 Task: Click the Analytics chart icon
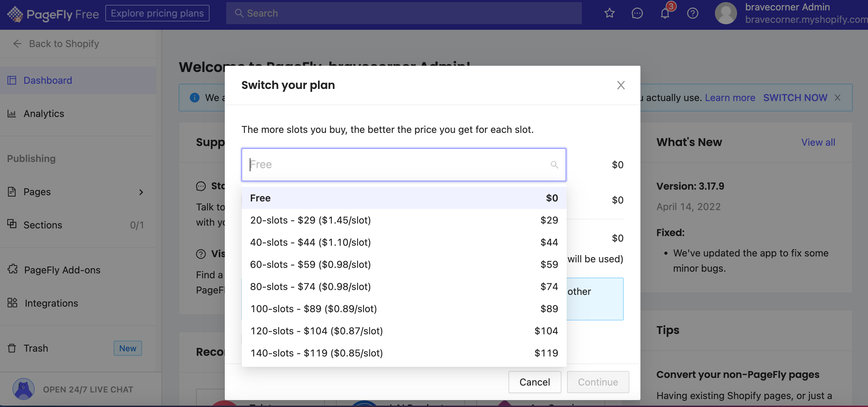12,114
